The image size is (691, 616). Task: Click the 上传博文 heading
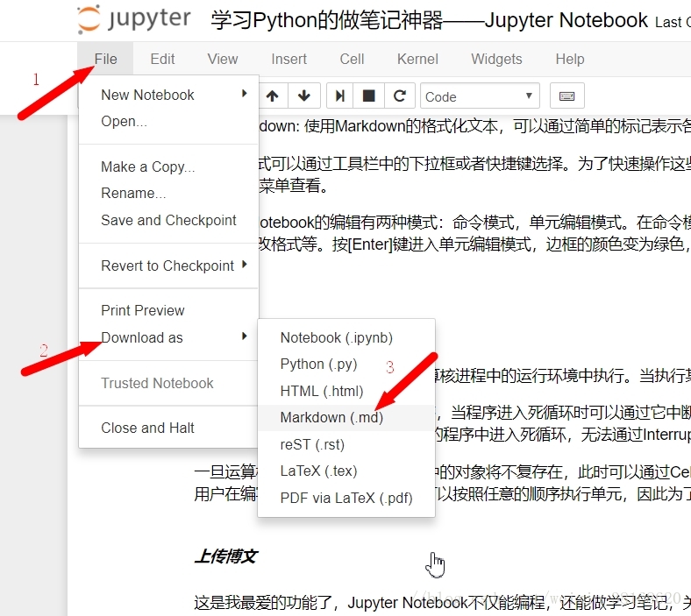click(225, 556)
